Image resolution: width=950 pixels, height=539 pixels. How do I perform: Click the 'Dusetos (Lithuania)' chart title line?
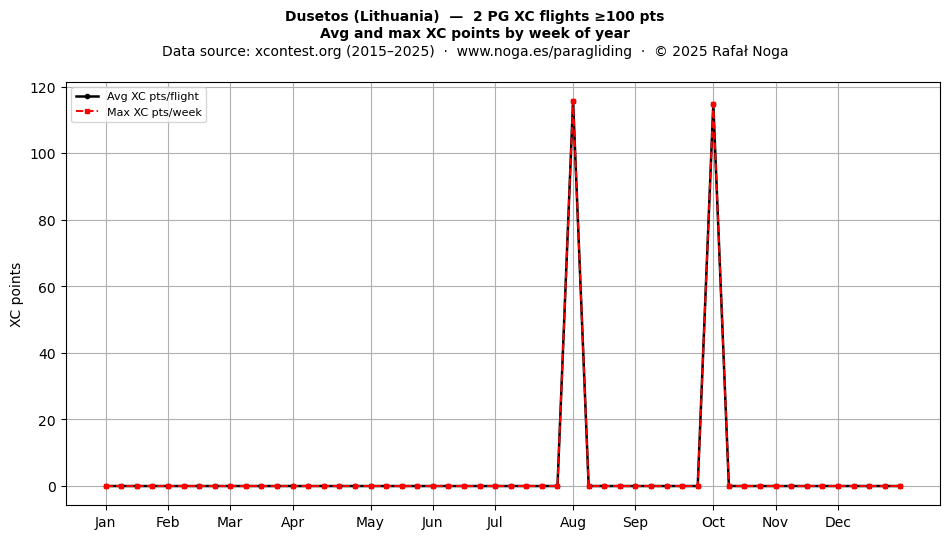(474, 16)
